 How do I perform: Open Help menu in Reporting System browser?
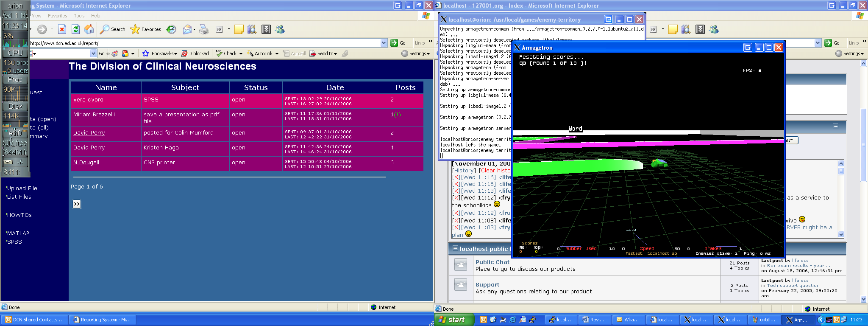pos(96,16)
